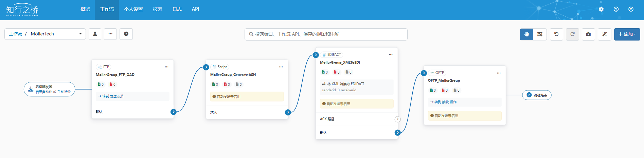
Task: Open the user account icon in header
Action: point(631,9)
